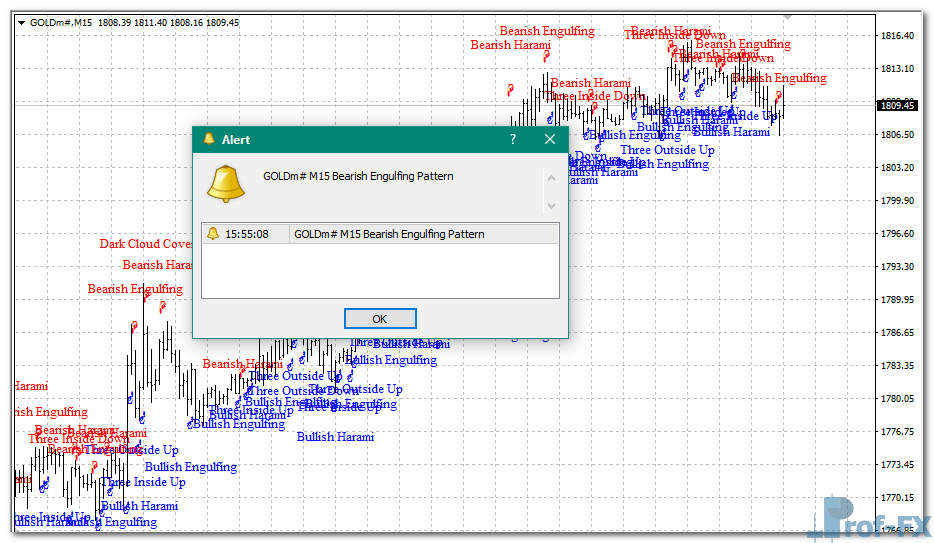This screenshot has width=934, height=543.
Task: Click the current price tag 1809.45
Action: pyautogui.click(x=896, y=105)
